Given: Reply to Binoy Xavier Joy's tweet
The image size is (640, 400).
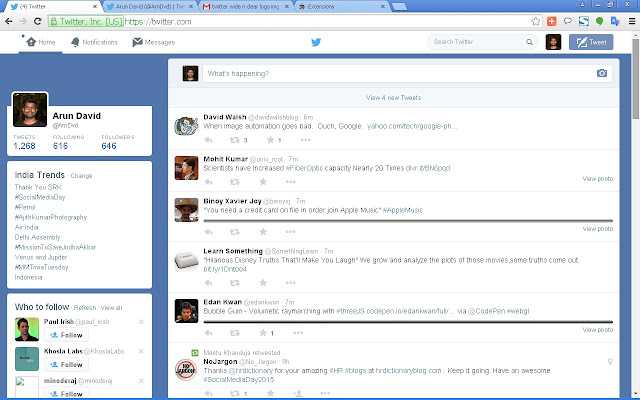Looking at the screenshot, I should point(209,232).
